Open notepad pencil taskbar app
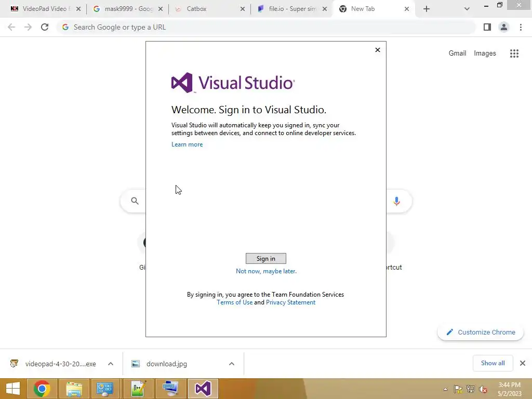Viewport: 532px width, 399px height. [x=138, y=389]
